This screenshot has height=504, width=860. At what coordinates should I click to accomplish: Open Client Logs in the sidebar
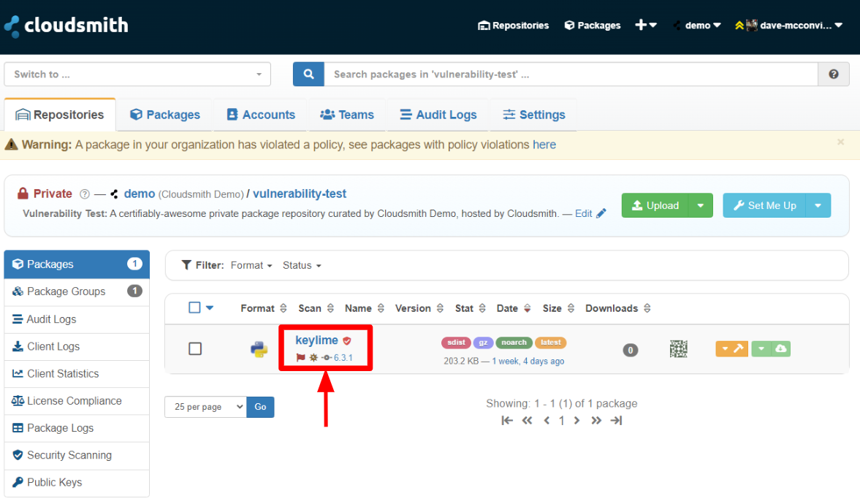coord(77,347)
